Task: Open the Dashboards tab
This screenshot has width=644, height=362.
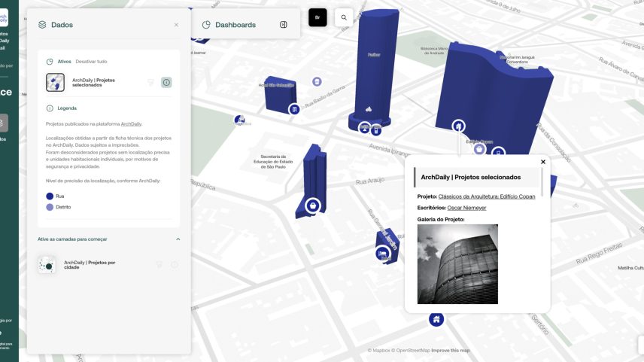Action: pyautogui.click(x=235, y=25)
